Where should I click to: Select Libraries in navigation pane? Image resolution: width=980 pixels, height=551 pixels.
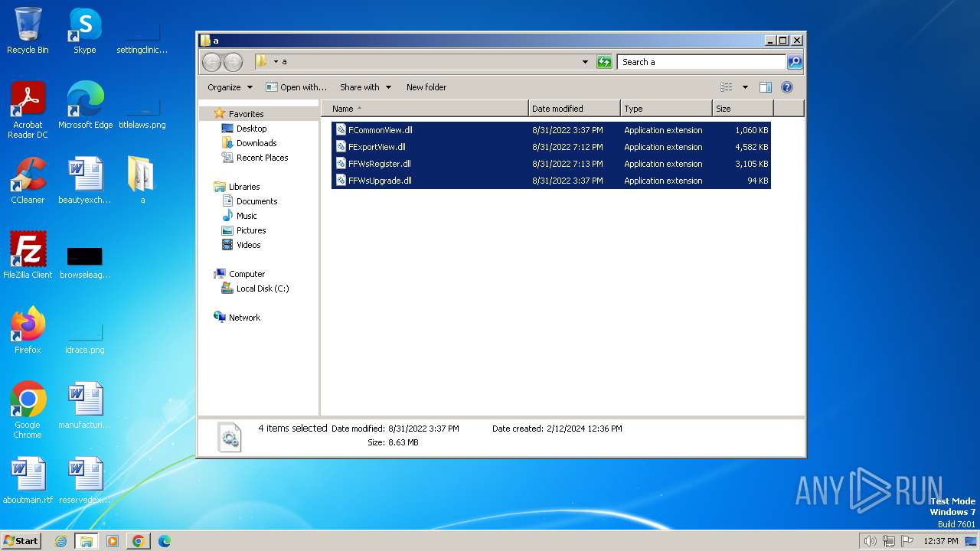point(244,187)
